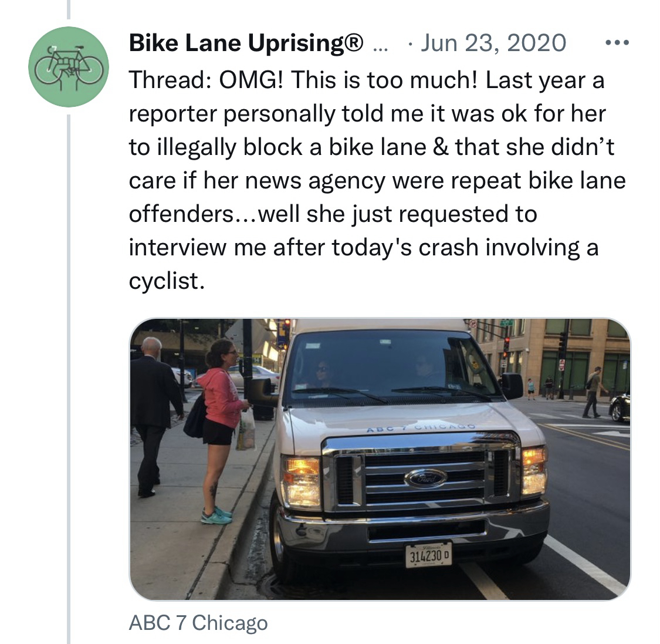Open the Bike Lane Uprising profile avatar
660x644 pixels.
click(69, 67)
